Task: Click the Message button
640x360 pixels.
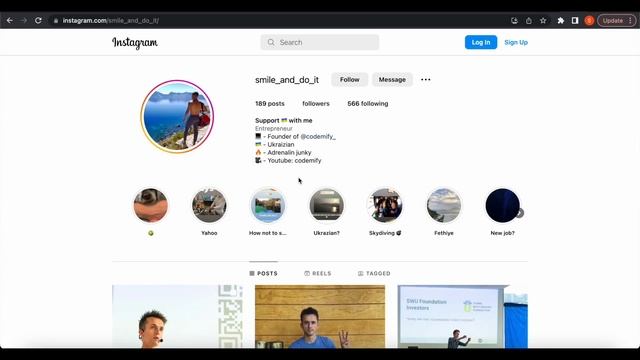Action: (x=392, y=80)
